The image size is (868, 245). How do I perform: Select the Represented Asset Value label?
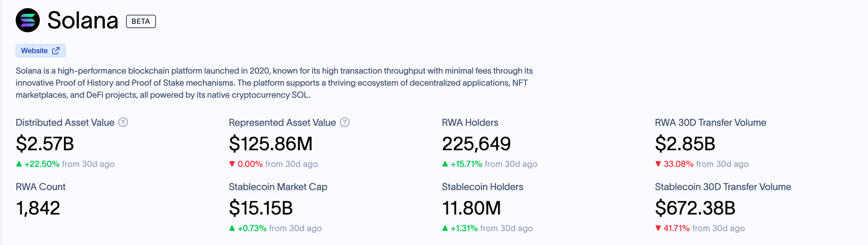[x=282, y=122]
